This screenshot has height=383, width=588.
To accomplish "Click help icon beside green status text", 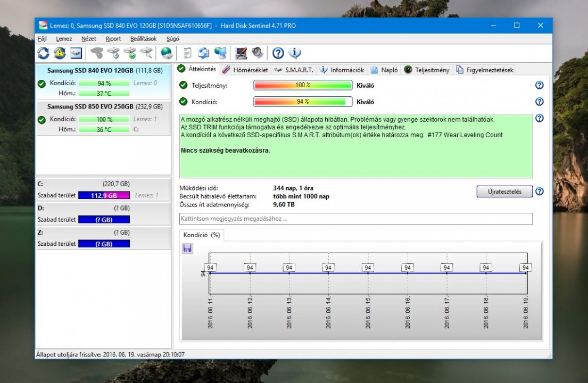I will tap(539, 118).
